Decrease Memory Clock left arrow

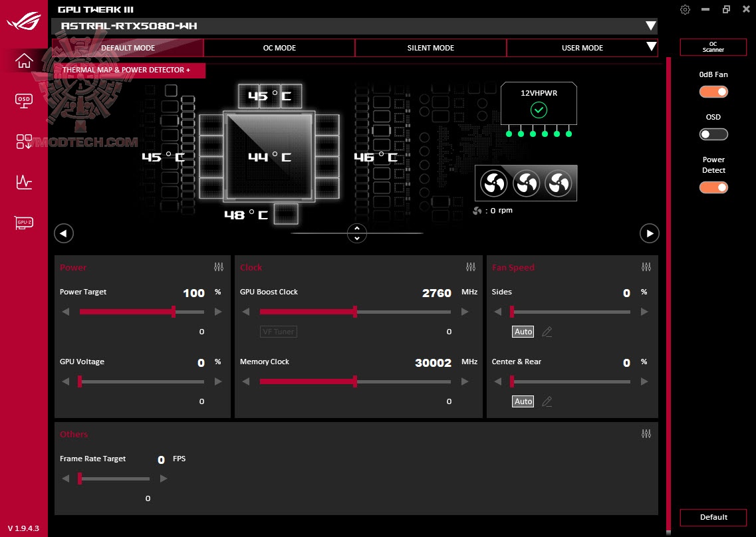[246, 381]
